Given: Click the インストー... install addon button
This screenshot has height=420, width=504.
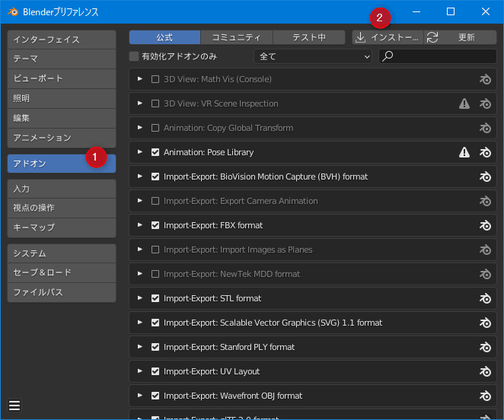Looking at the screenshot, I should point(388,37).
